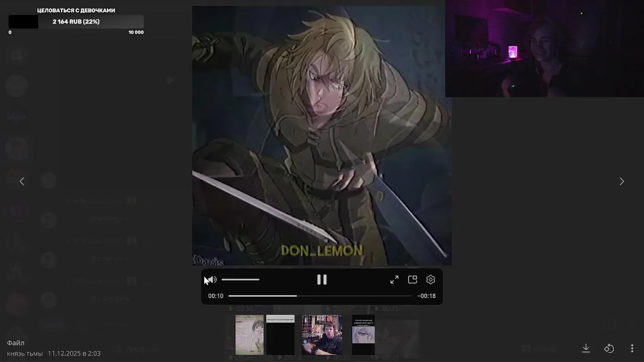The height and width of the screenshot is (362, 644).
Task: Adjust the volume slider
Action: click(x=240, y=280)
